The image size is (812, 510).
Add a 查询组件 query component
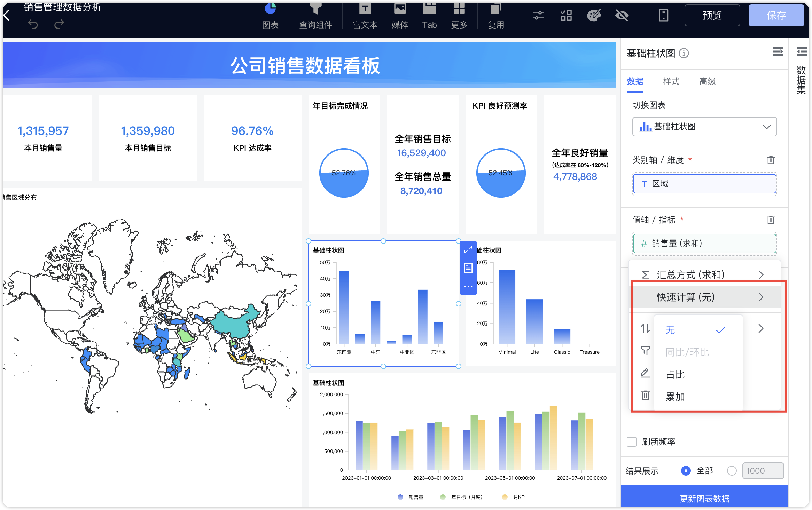coord(315,16)
